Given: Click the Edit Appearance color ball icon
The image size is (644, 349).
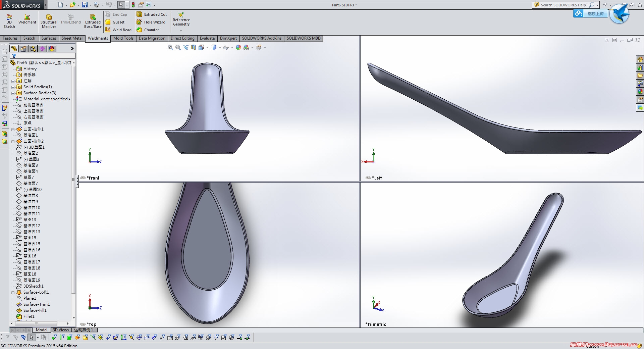Looking at the screenshot, I should click(x=238, y=48).
